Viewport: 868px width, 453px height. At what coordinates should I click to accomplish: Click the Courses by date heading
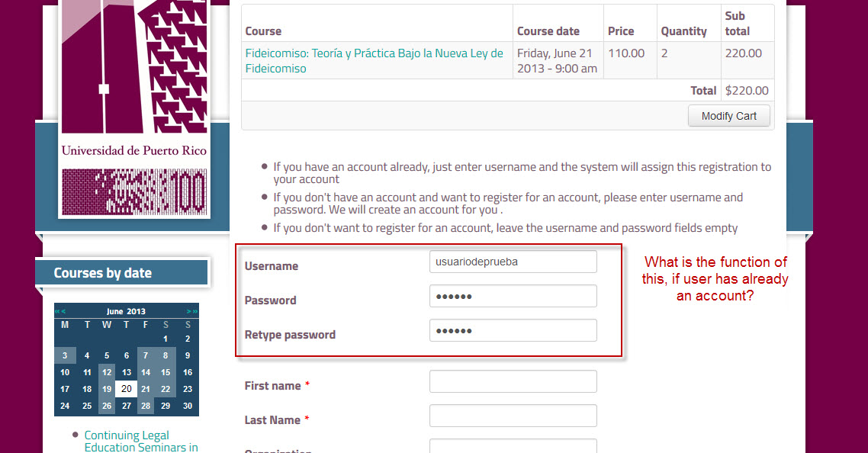tap(103, 273)
